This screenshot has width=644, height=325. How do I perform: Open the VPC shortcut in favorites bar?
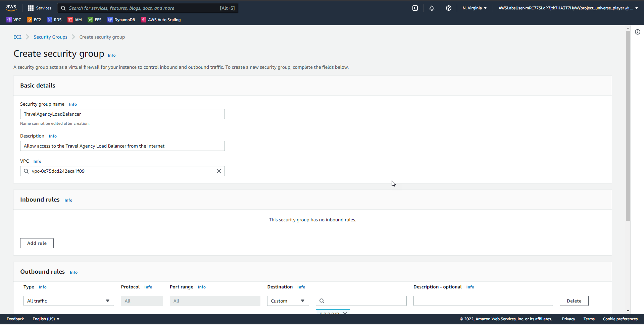[x=14, y=20]
